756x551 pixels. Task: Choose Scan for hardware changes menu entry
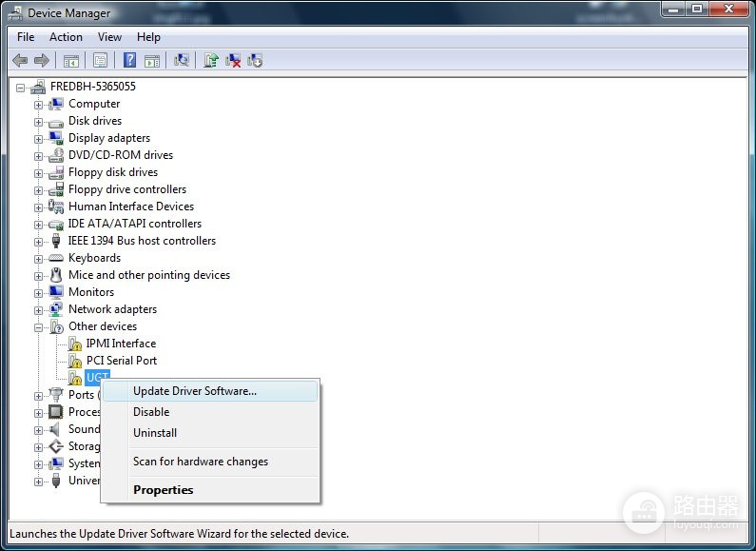[211, 462]
